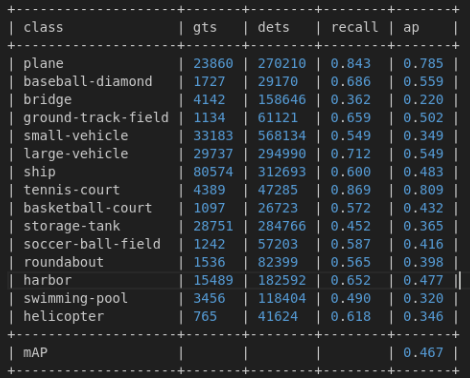Screen dimensions: 470x378
Task: Click large-vehicle recall value 0.712
Action: 351,154
